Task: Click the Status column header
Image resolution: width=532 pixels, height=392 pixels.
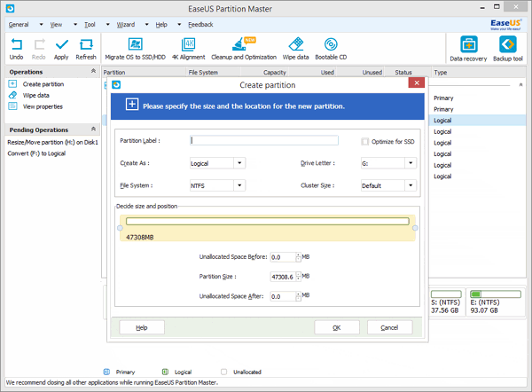Action: pos(403,73)
